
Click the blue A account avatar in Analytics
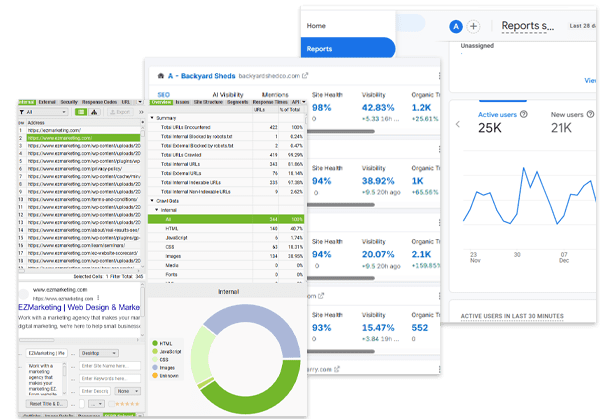tap(455, 27)
